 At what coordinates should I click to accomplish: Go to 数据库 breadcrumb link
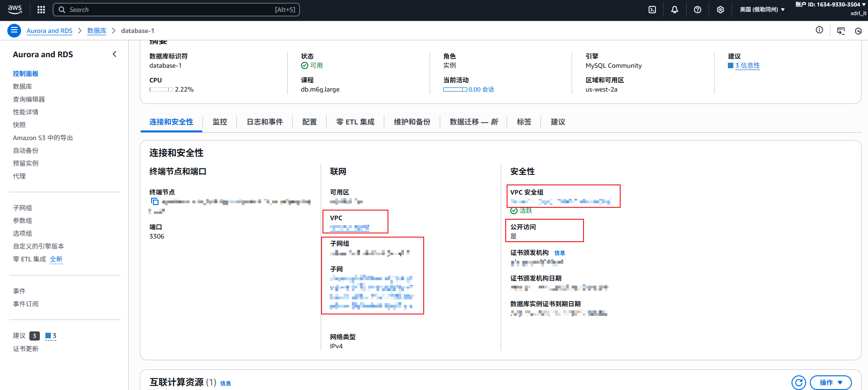click(97, 31)
